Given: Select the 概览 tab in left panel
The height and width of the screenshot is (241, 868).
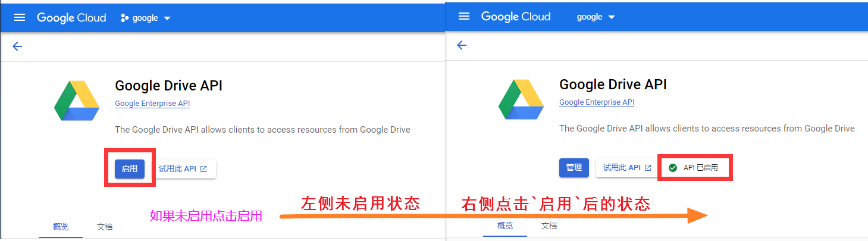Looking at the screenshot, I should [x=61, y=227].
